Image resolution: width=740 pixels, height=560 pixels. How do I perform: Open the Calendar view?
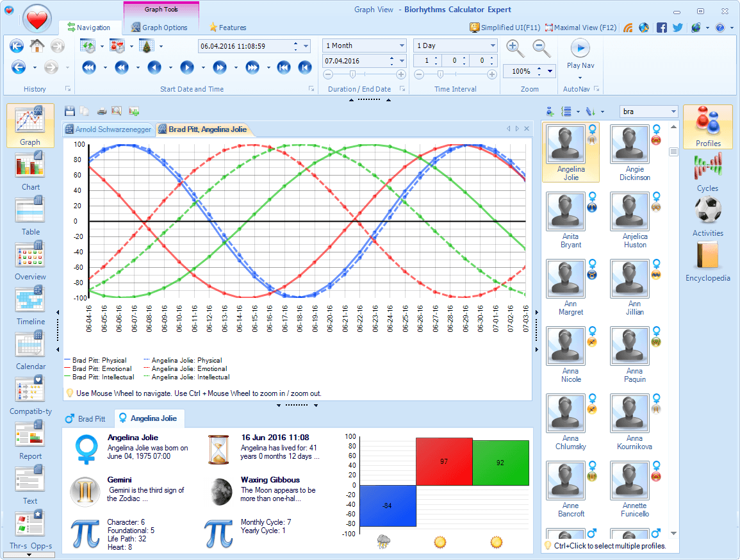(30, 350)
